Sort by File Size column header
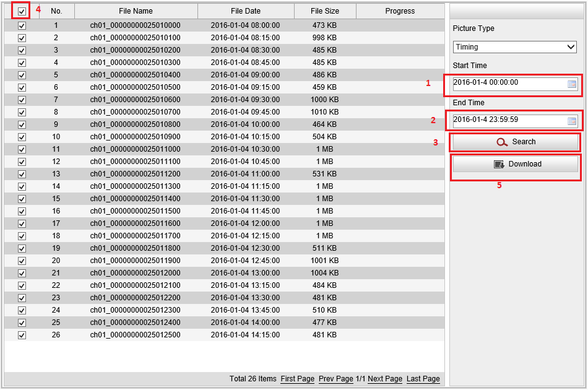This screenshot has height=390, width=588. coord(324,11)
